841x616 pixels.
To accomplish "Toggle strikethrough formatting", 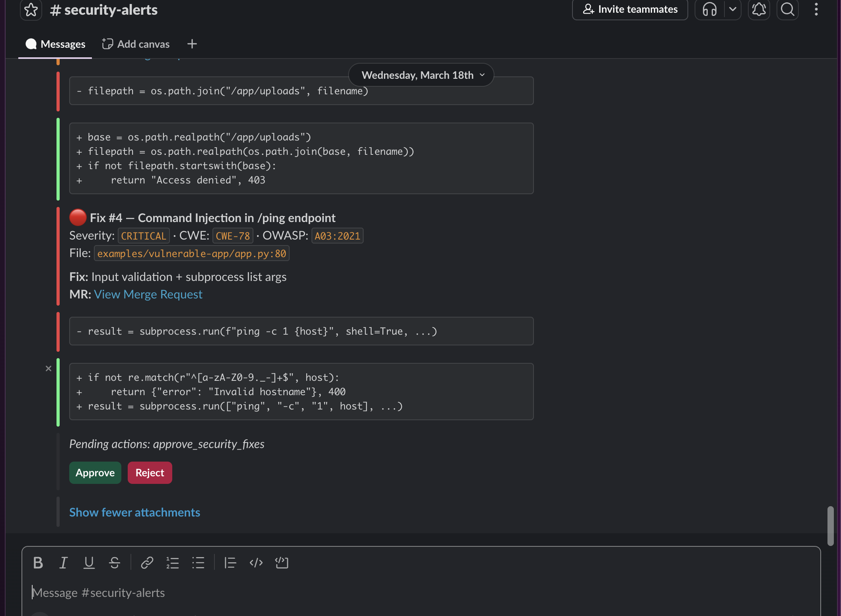I will pos(115,563).
